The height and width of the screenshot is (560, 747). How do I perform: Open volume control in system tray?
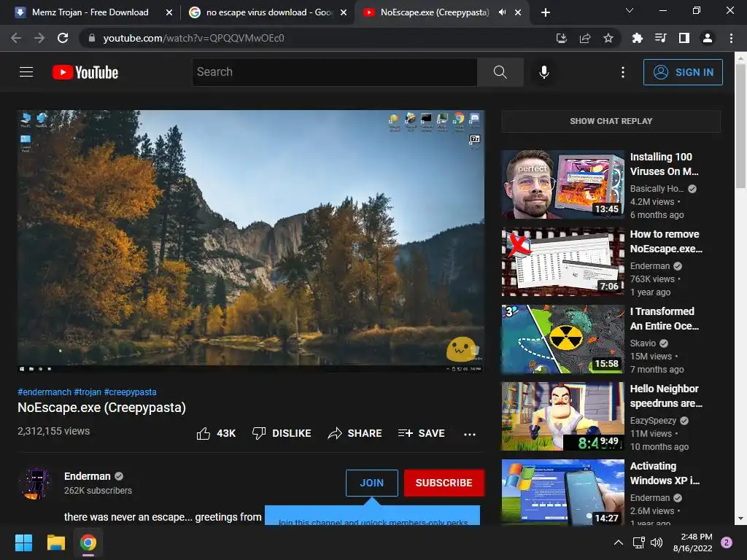[657, 542]
